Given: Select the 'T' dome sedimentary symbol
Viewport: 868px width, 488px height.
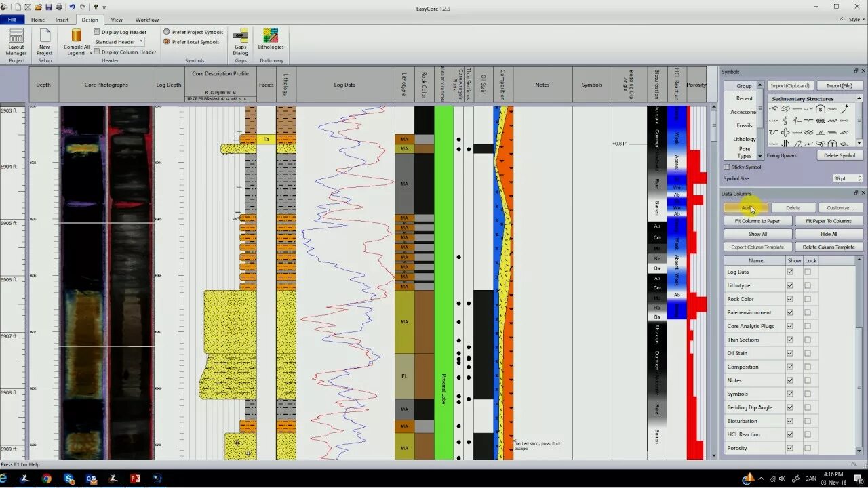Looking at the screenshot, I should pyautogui.click(x=833, y=144).
